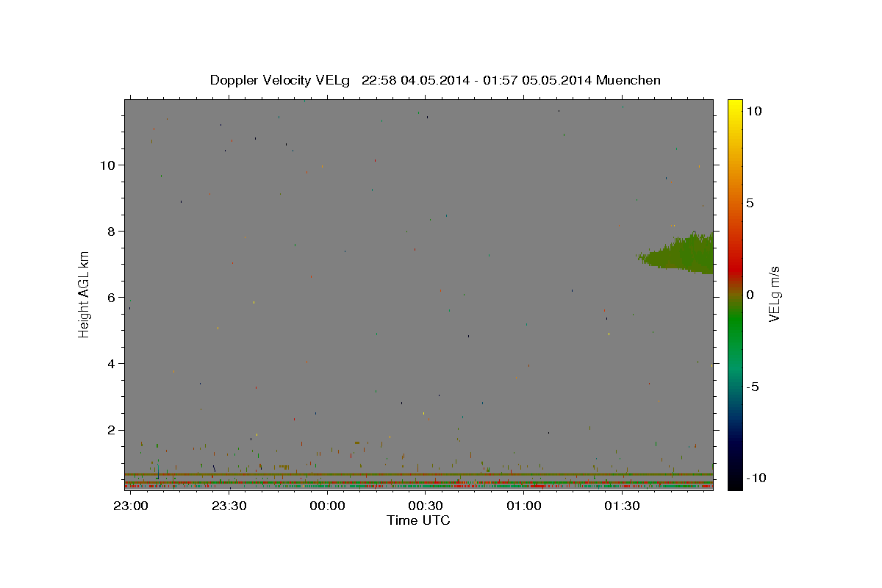Viewport: 882px width, 588px height.
Task: Click the colorbar value 0
Action: pos(750,295)
